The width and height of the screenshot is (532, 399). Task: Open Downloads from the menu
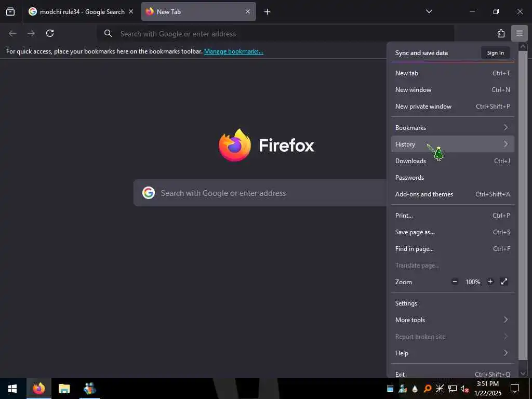(453, 161)
